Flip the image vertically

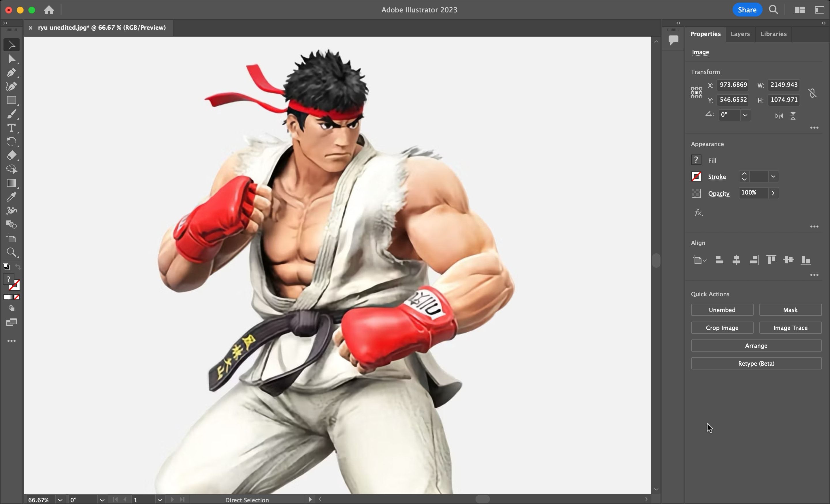pyautogui.click(x=793, y=116)
